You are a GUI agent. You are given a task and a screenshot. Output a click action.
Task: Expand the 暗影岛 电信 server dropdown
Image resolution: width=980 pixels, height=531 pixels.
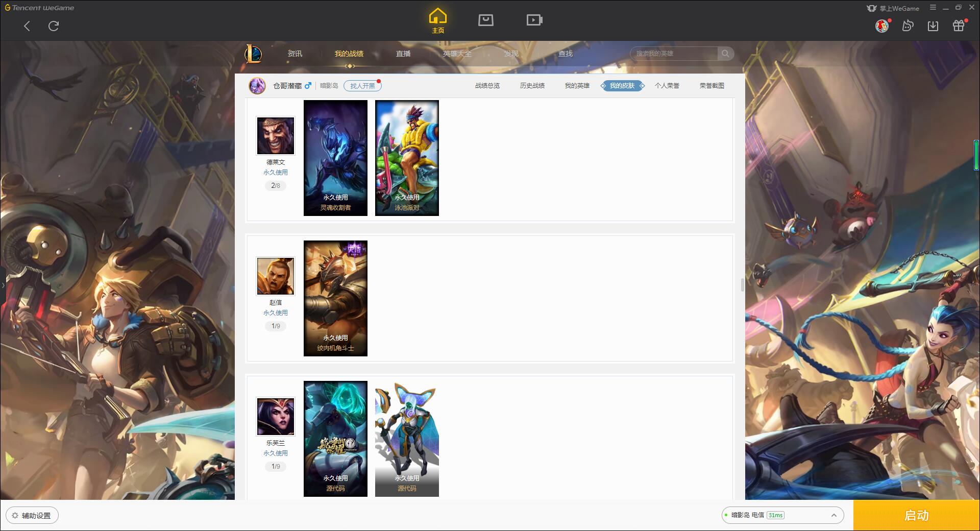834,515
